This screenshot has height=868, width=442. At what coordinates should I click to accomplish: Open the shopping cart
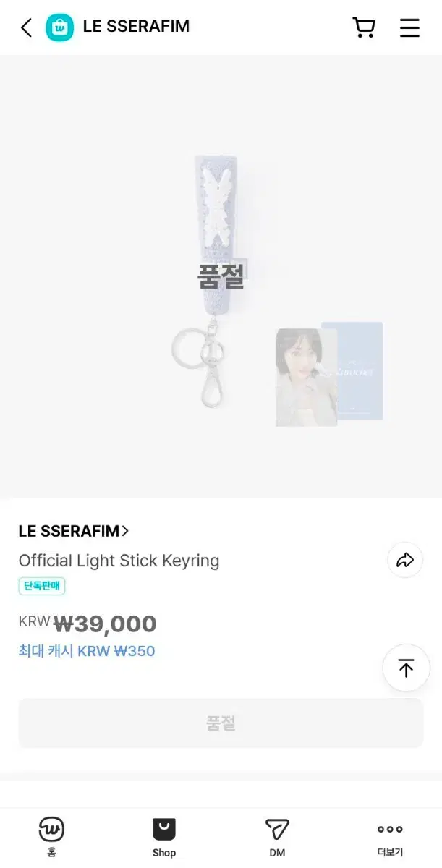[364, 27]
